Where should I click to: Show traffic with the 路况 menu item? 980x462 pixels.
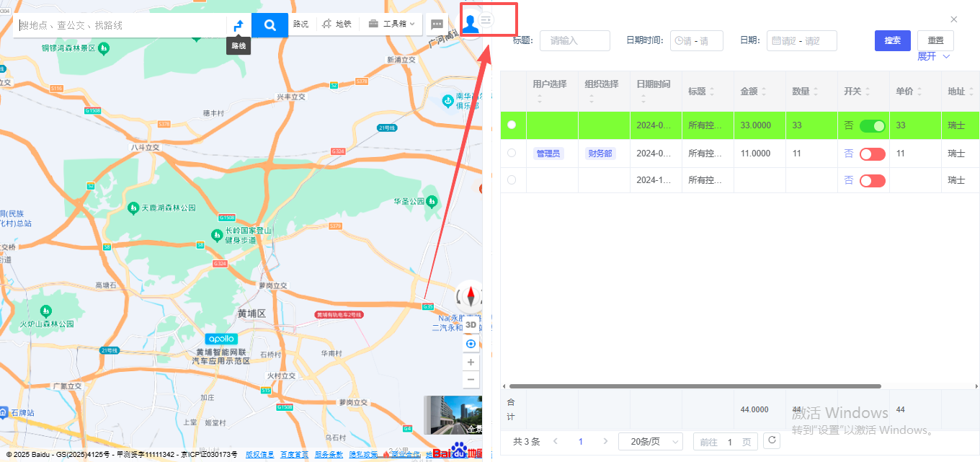(x=300, y=25)
